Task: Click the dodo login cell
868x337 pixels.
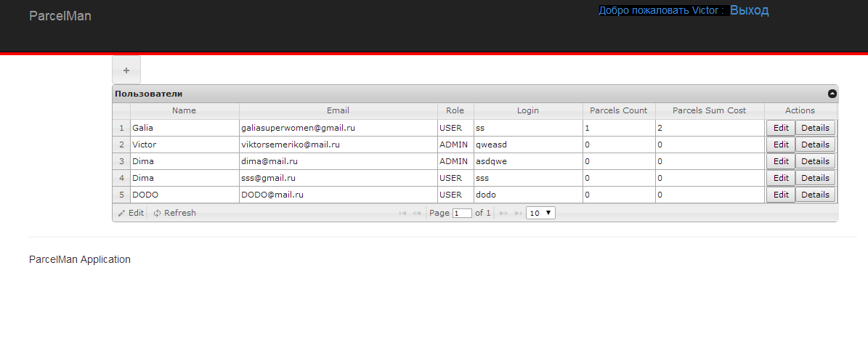Action: click(x=528, y=195)
